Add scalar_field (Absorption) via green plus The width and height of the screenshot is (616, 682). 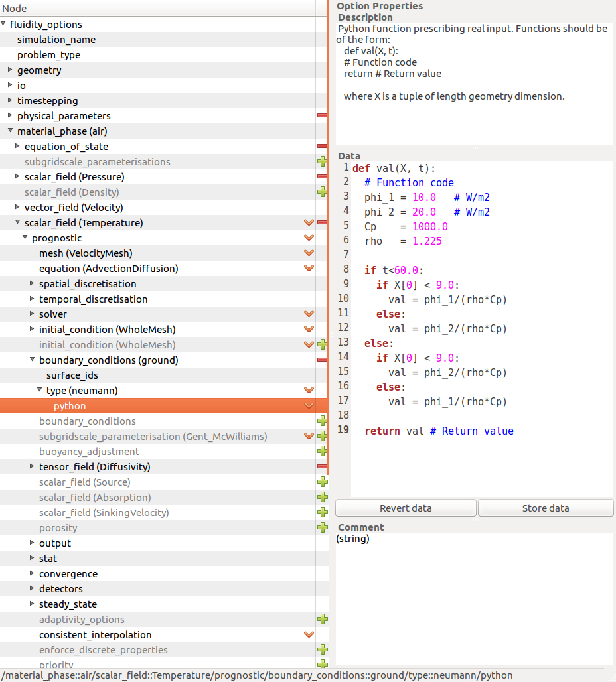[x=322, y=497]
